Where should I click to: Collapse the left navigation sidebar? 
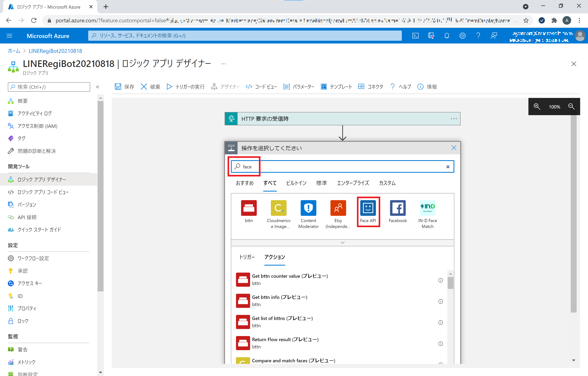[98, 87]
